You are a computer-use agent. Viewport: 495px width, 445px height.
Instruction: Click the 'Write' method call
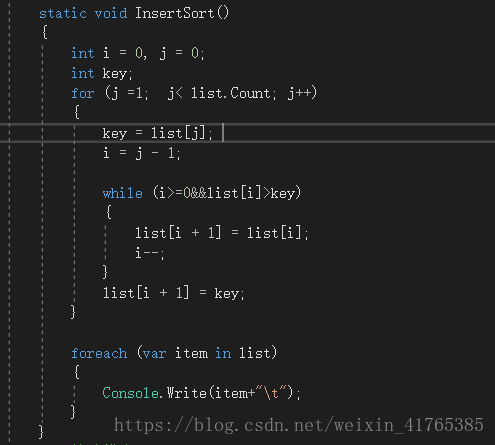point(186,393)
